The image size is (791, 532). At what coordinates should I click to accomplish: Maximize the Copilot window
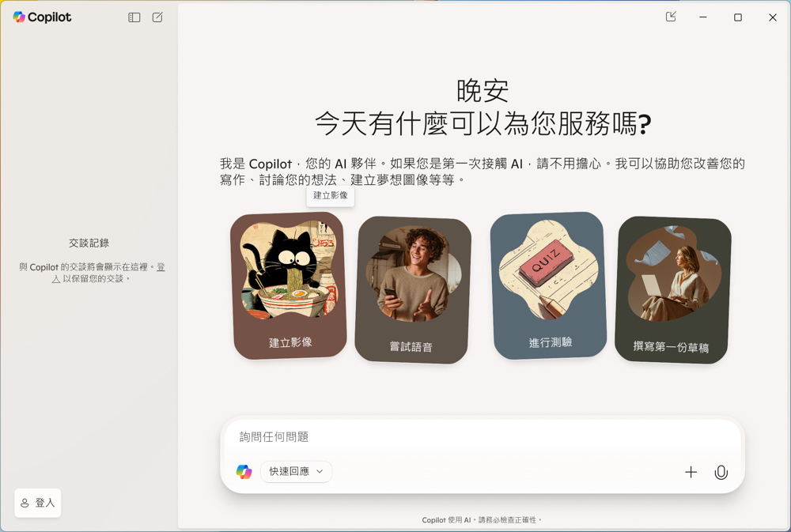737,17
